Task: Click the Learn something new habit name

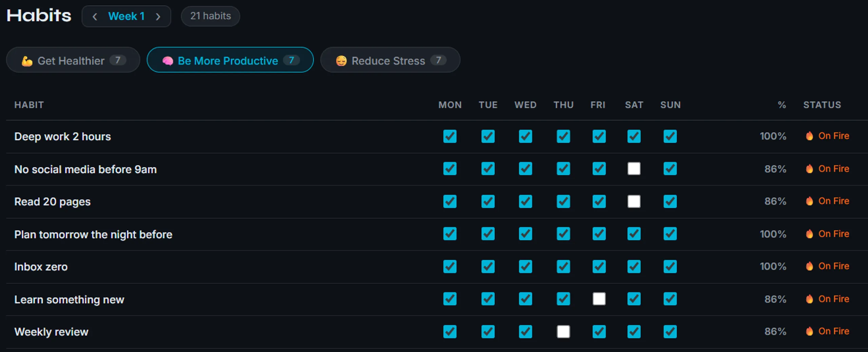Action: point(69,299)
